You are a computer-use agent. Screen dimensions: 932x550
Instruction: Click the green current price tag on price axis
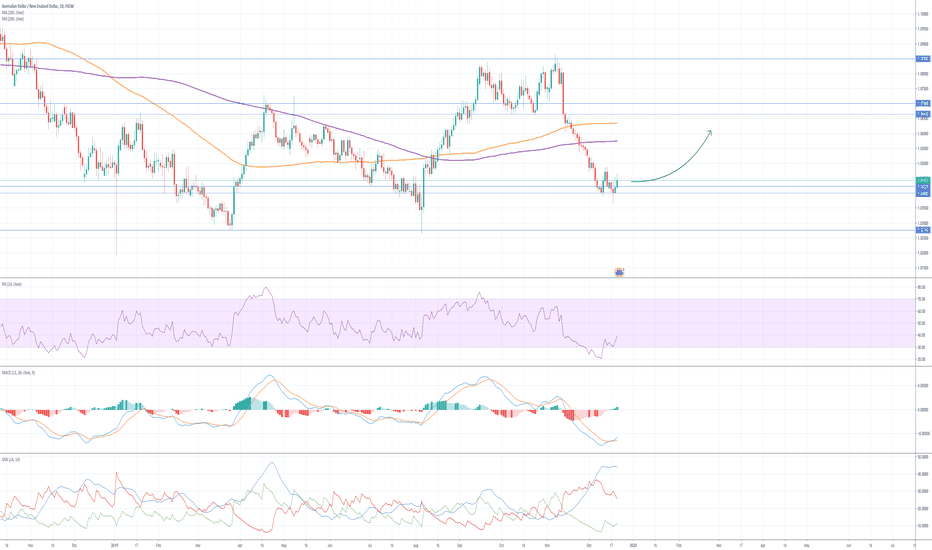click(924, 180)
